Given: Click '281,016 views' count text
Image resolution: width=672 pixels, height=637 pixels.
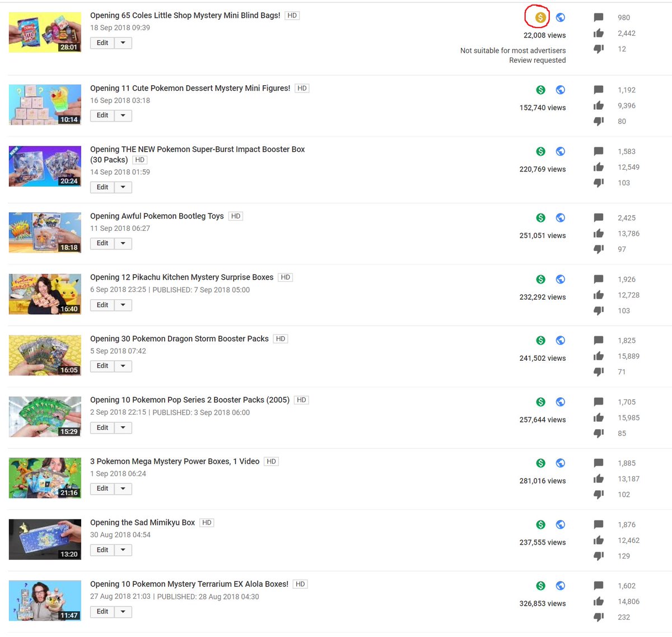Looking at the screenshot, I should click(543, 481).
